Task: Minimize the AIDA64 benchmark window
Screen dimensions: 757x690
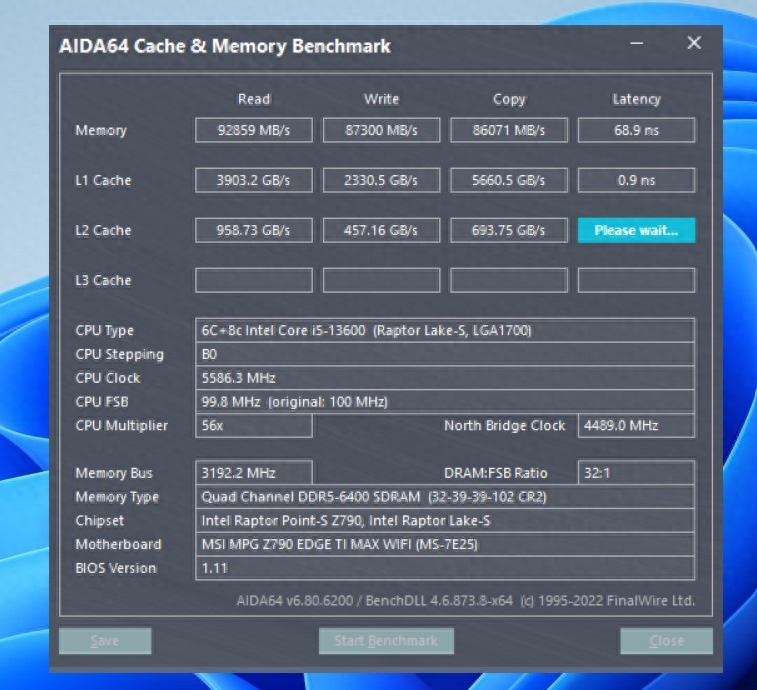Action: tap(637, 44)
